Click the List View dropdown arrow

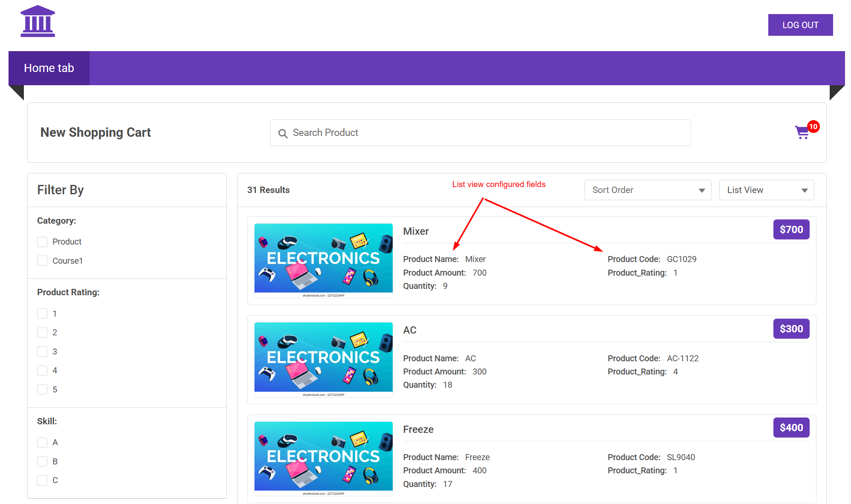pyautogui.click(x=804, y=190)
